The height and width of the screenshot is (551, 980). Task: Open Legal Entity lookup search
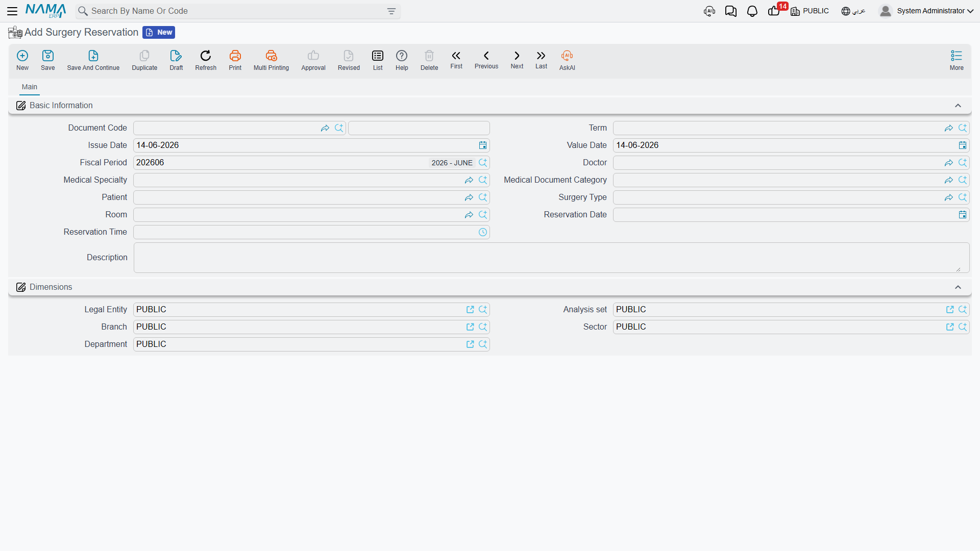(483, 310)
